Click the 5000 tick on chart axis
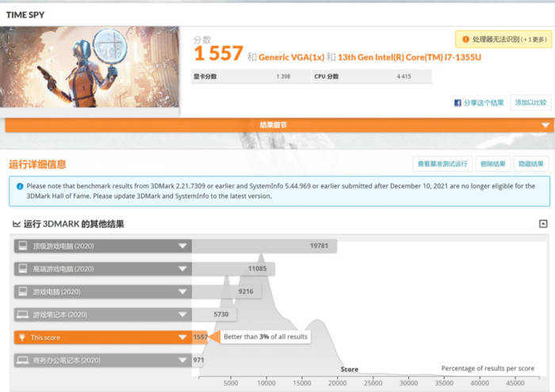 tap(231, 383)
